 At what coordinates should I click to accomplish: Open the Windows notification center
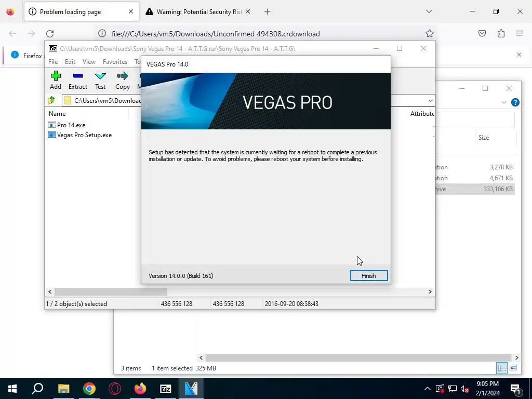[x=516, y=389]
